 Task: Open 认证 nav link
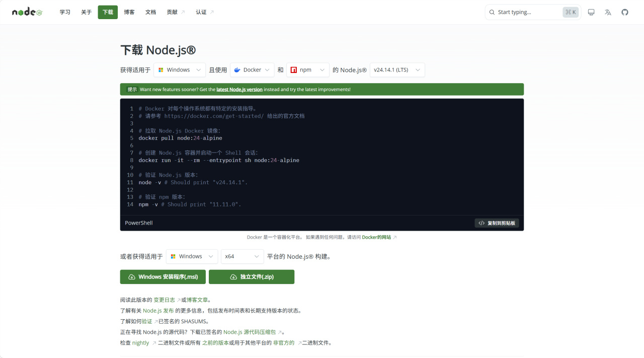[x=205, y=12]
